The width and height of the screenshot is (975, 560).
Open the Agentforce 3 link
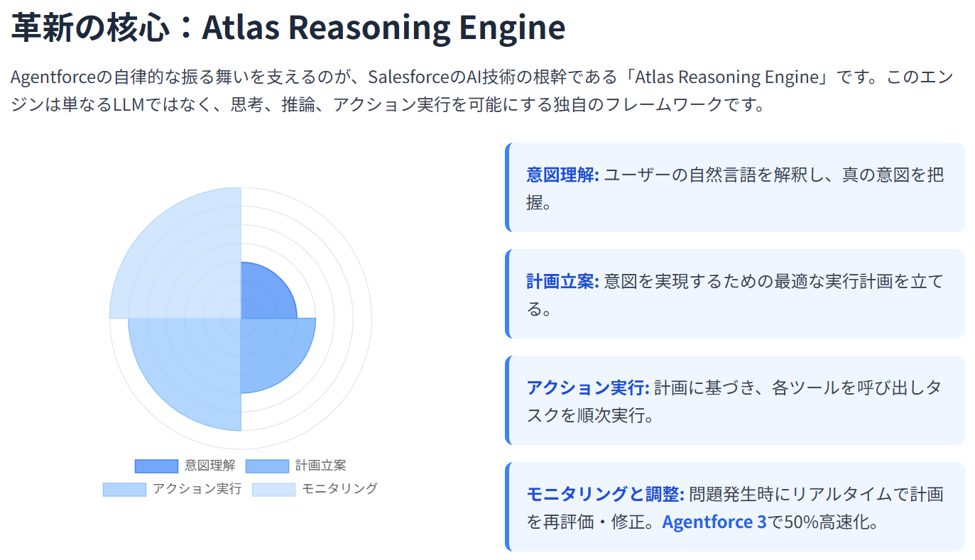(714, 522)
